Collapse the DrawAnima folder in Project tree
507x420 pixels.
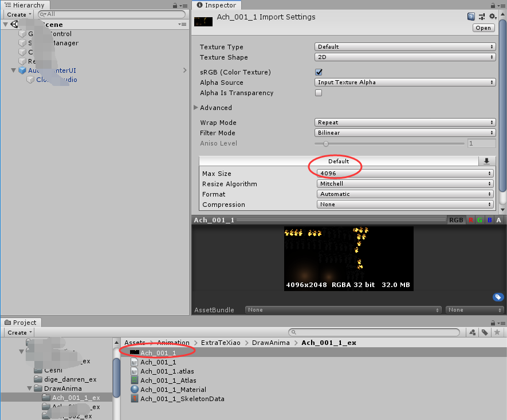click(29, 388)
